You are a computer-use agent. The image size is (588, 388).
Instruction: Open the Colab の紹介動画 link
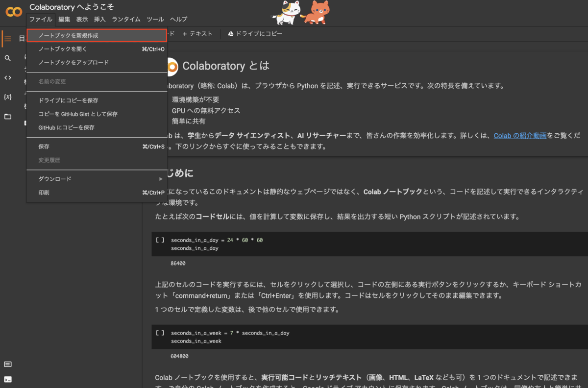click(x=520, y=136)
